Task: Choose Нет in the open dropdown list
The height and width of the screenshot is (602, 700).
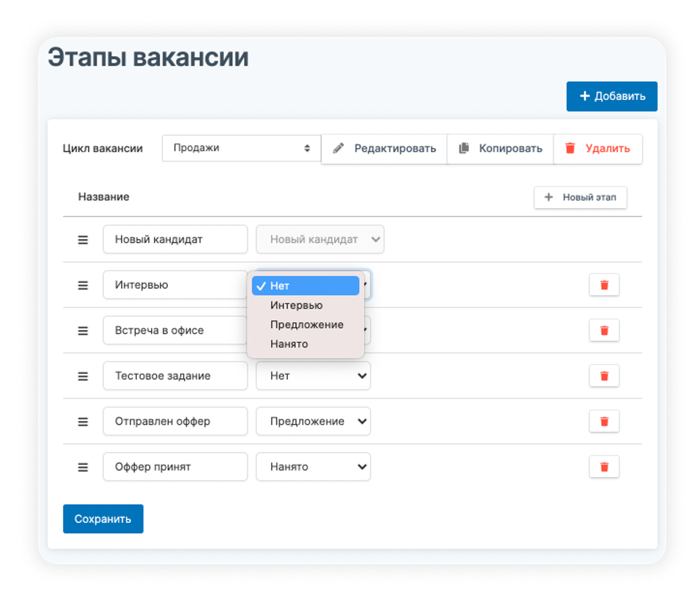Action: [x=306, y=286]
